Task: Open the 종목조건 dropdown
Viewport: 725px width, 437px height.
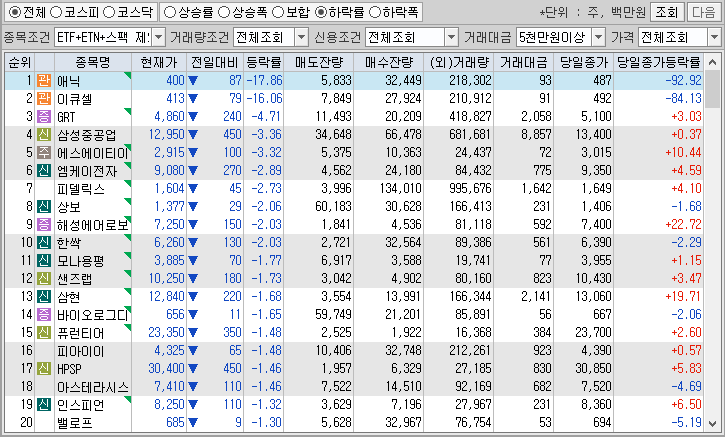Action: pyautogui.click(x=158, y=37)
